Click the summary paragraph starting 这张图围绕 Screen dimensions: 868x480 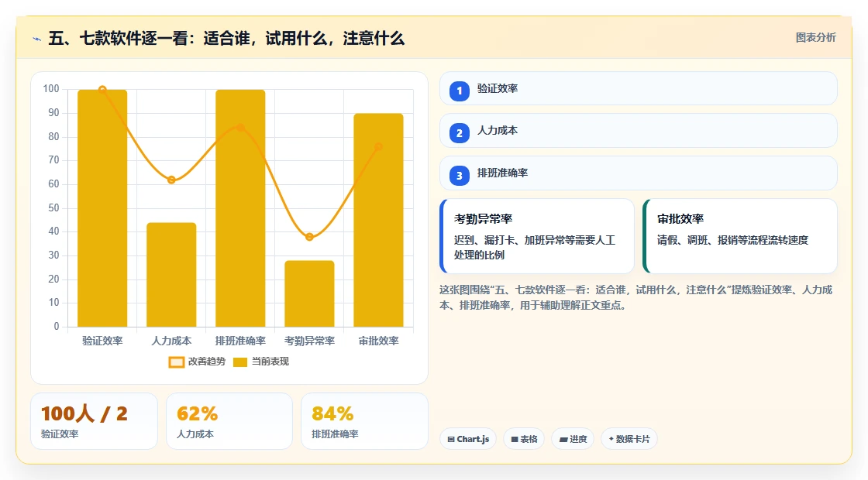coord(636,297)
